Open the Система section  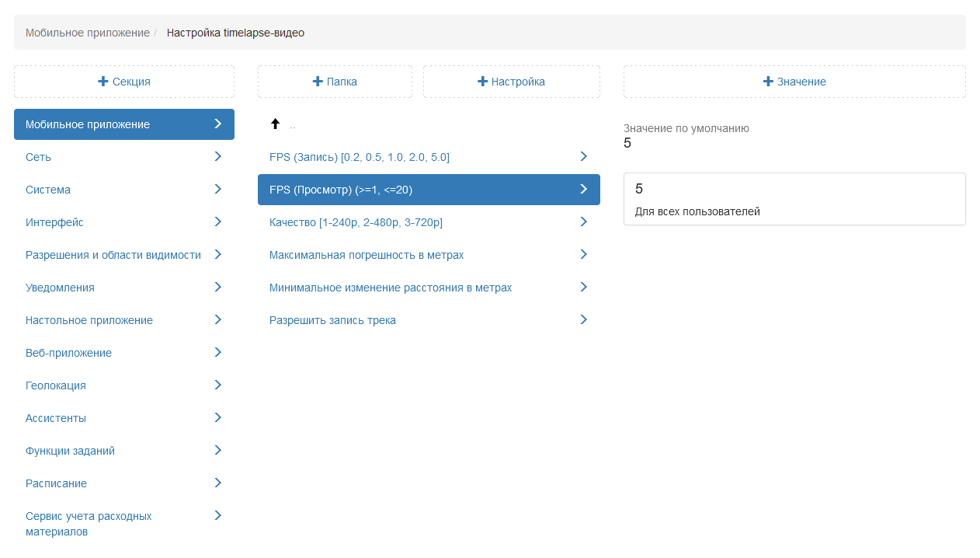click(48, 190)
